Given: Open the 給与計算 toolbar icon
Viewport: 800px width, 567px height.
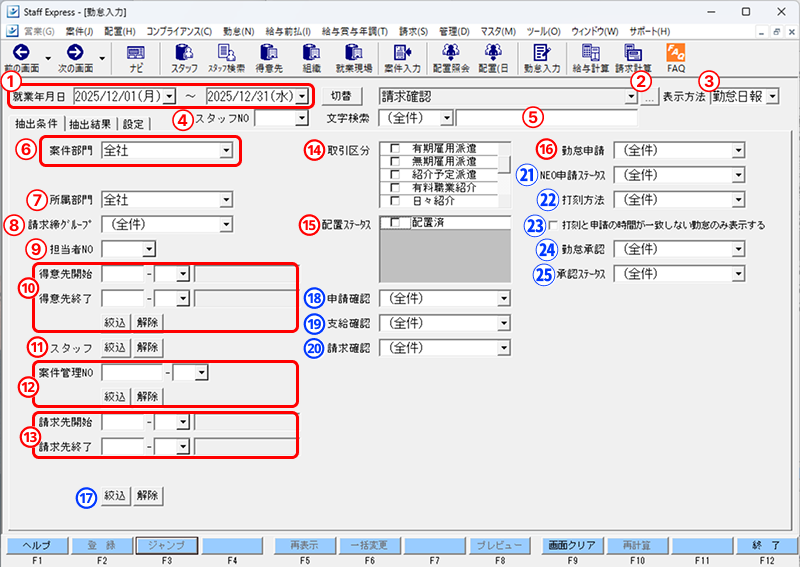Looking at the screenshot, I should (x=590, y=58).
